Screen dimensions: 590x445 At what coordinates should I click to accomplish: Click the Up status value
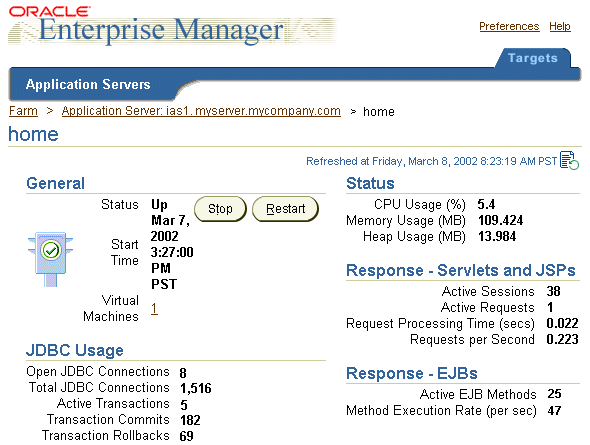point(159,205)
